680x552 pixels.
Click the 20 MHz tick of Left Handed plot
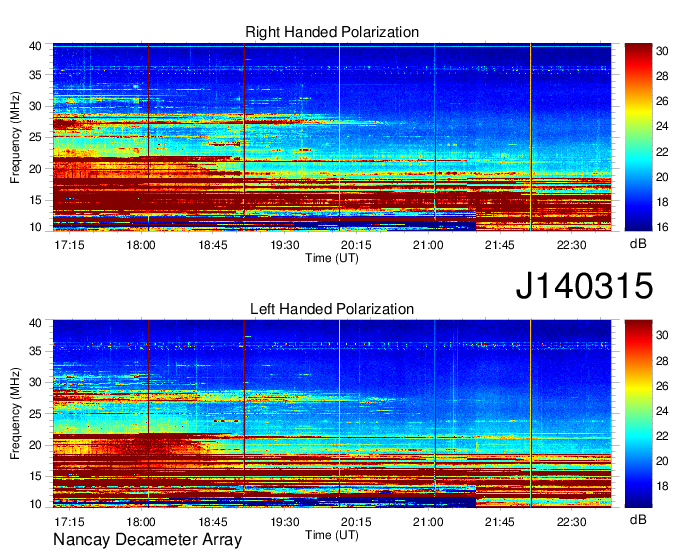36,445
